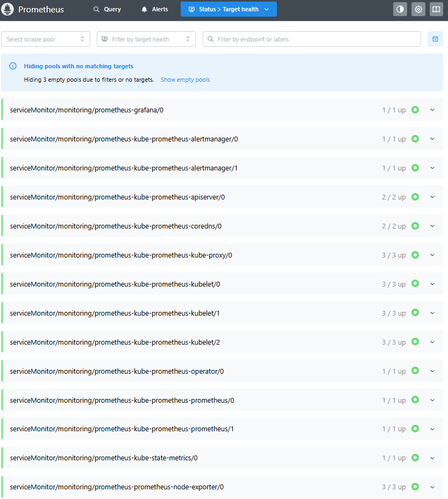
Task: Expand the kube-state-metrics/0 pool chevron
Action: coord(432,458)
